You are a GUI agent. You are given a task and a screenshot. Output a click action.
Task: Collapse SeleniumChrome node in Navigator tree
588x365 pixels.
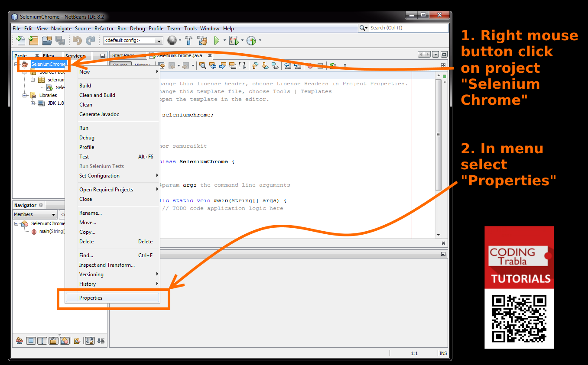coord(16,223)
